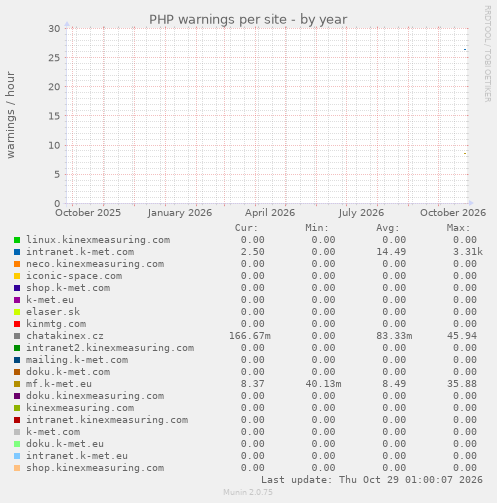Image resolution: width=497 pixels, height=503 pixels.
Task: Click chatakinex.cz max value 45.94
Action: pos(462,336)
